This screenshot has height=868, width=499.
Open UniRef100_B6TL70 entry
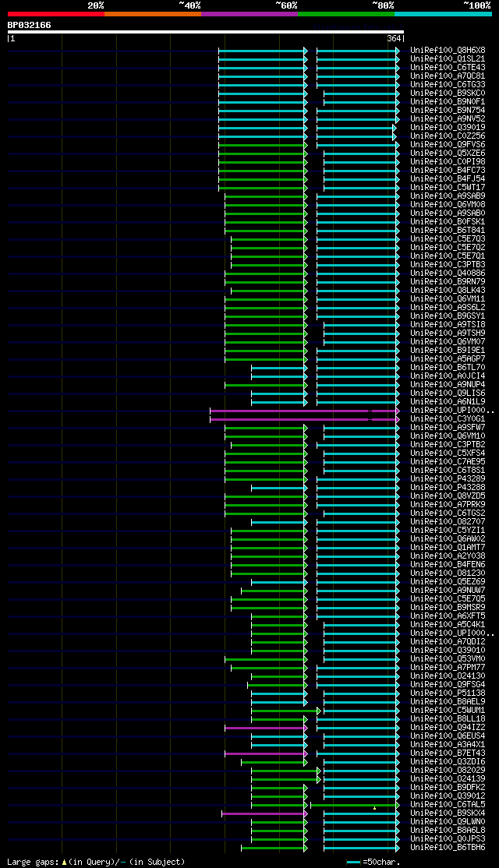[x=448, y=368]
